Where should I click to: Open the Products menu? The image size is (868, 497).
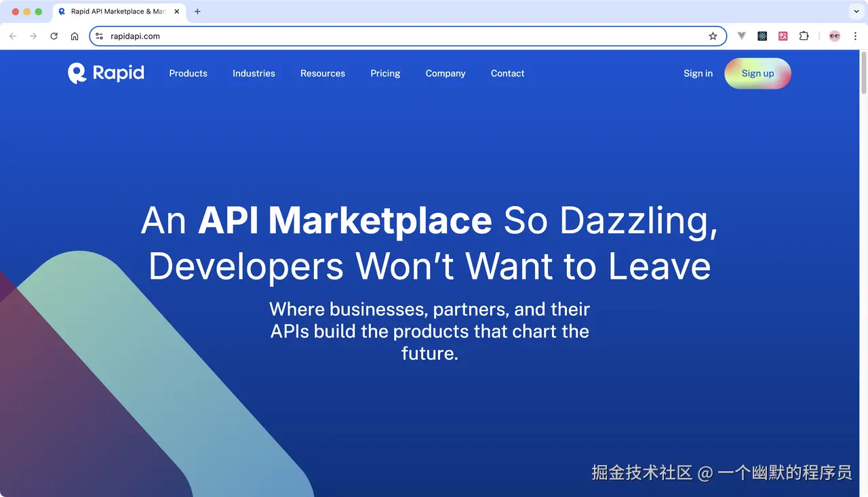click(x=188, y=73)
